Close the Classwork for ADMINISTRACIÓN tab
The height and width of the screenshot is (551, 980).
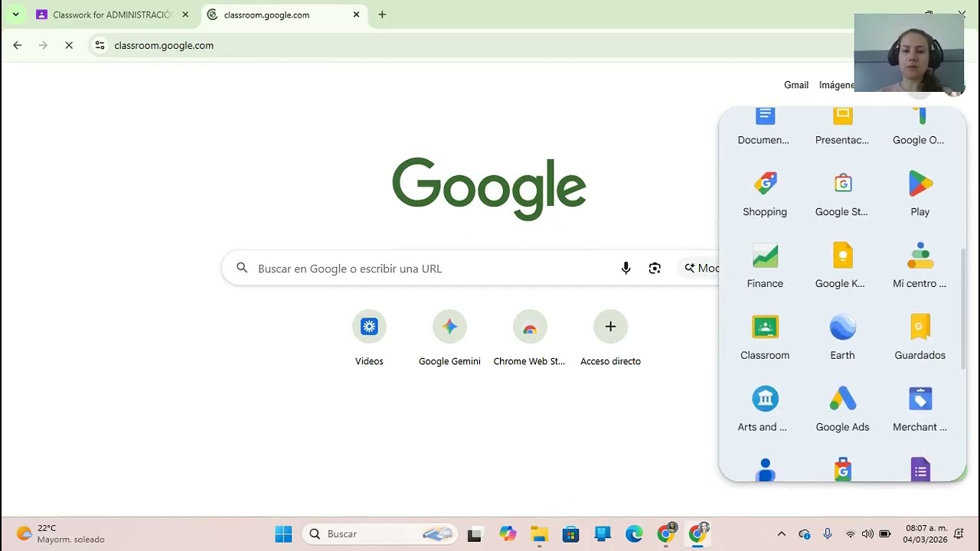185,15
